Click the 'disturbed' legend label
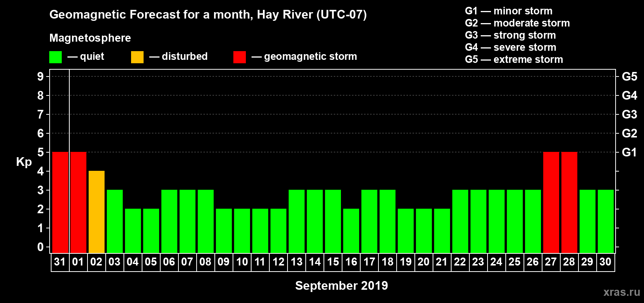The image size is (644, 303). point(185,56)
